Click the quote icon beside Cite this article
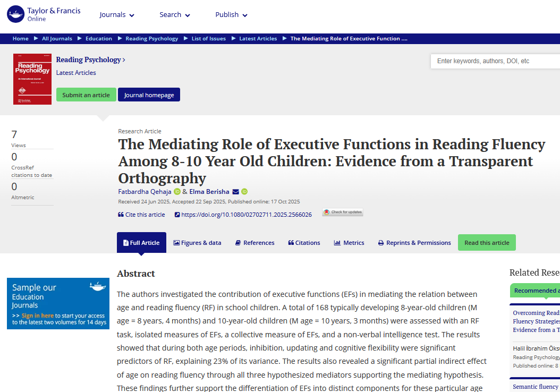 click(121, 215)
